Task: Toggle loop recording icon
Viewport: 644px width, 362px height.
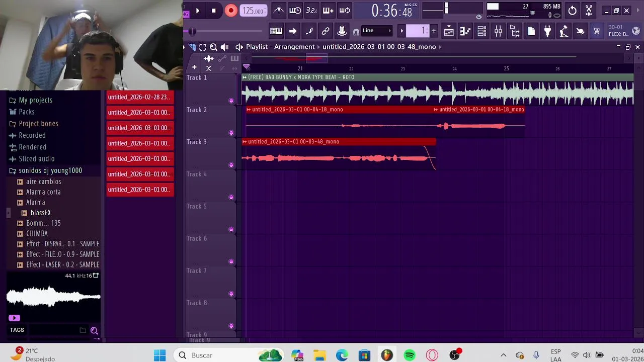Action: point(345,11)
